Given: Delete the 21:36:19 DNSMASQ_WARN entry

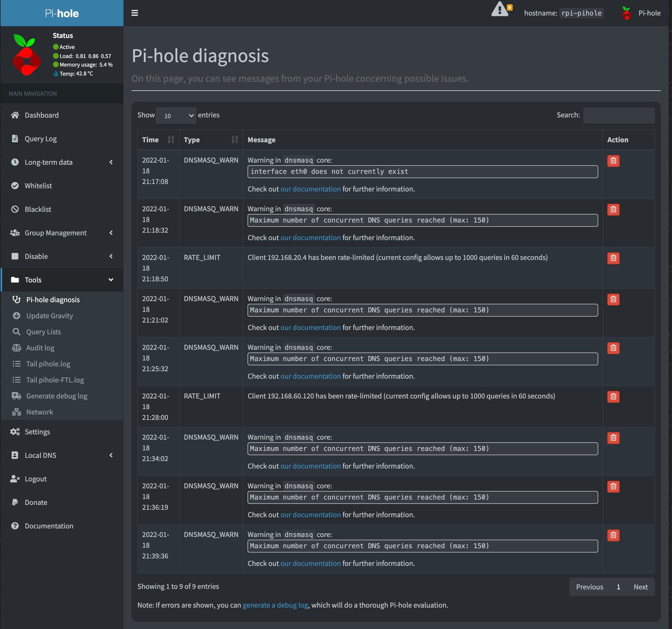Looking at the screenshot, I should (613, 487).
